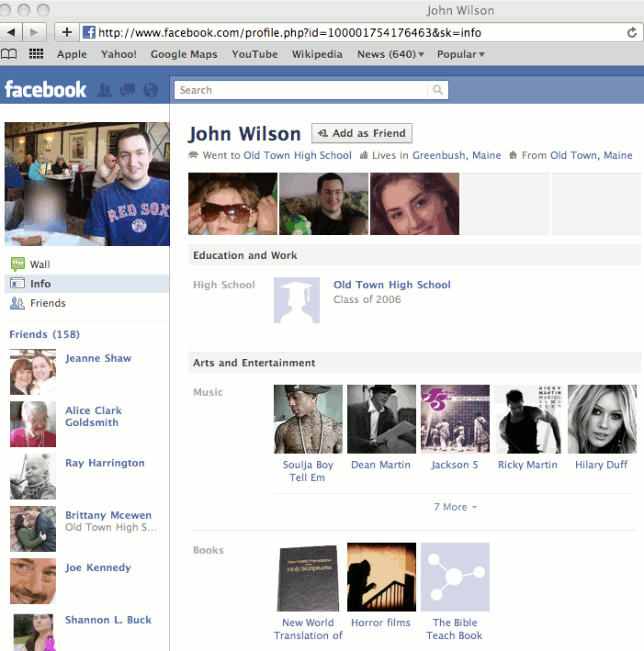644x651 pixels.
Task: Open Ray Harrington's profile link
Action: (105, 463)
